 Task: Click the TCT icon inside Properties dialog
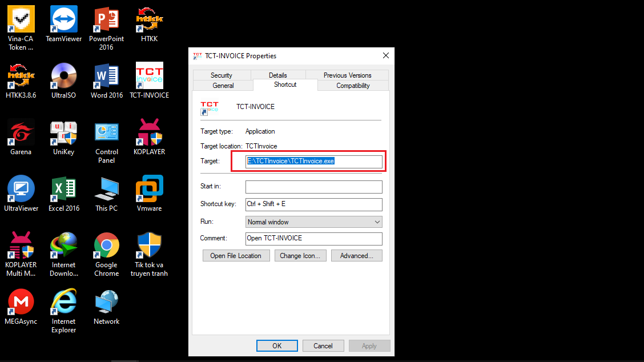click(210, 108)
